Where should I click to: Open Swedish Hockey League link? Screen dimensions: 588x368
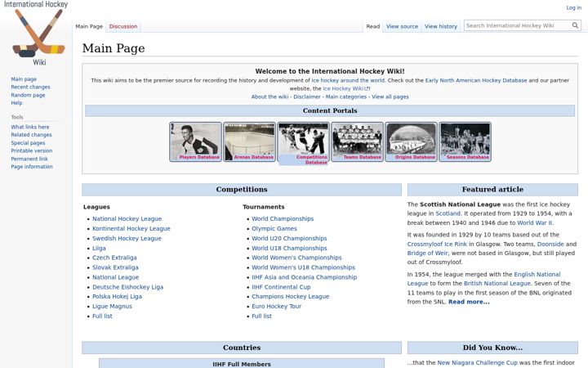[x=127, y=238]
